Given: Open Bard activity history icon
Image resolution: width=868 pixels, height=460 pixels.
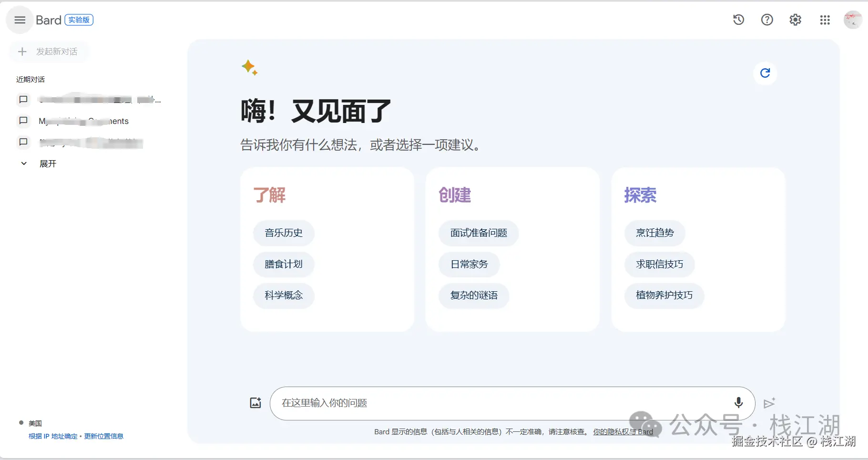Looking at the screenshot, I should click(x=738, y=20).
